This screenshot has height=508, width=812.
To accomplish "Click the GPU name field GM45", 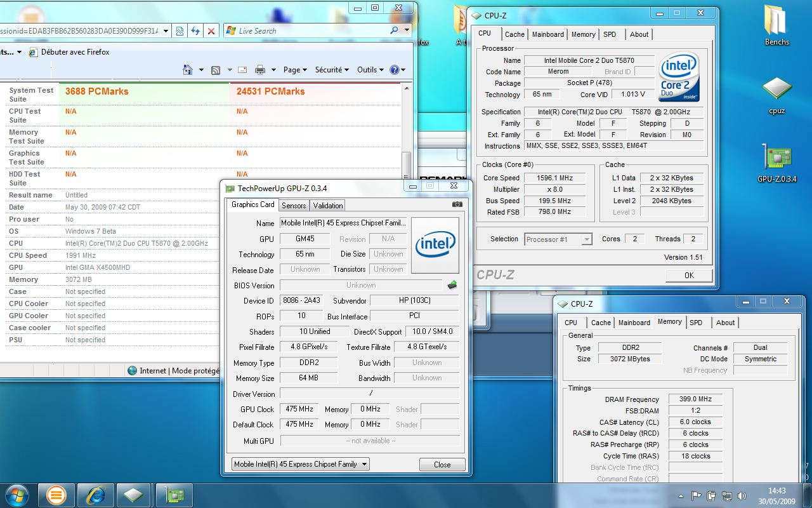I will click(305, 239).
